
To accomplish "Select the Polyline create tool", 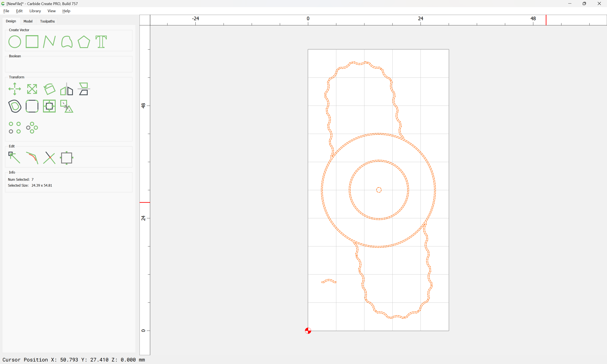I will point(49,42).
